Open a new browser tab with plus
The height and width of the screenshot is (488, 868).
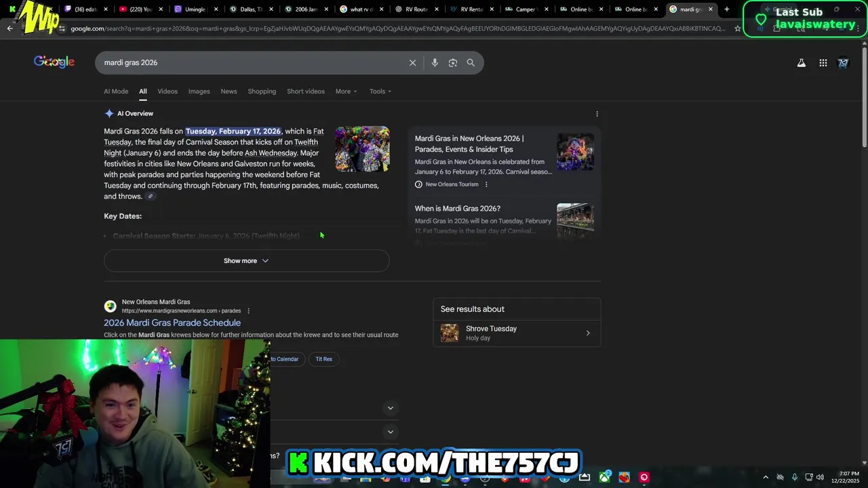pyautogui.click(x=726, y=9)
